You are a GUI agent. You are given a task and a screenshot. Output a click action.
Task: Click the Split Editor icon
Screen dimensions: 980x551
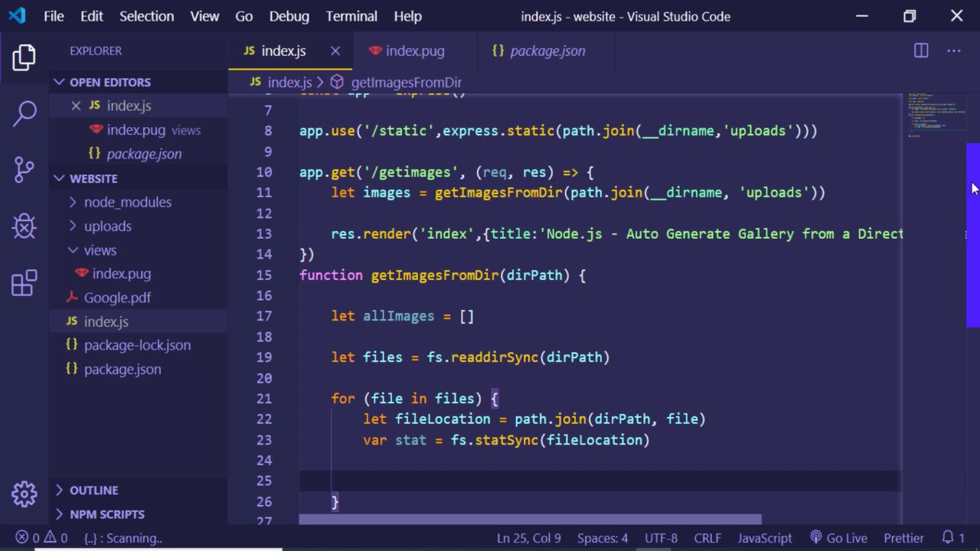pos(921,51)
